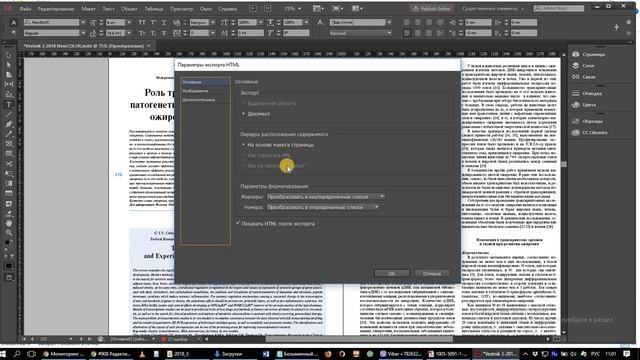
Task: Select the Scissors tool in the toolbox
Action: pyautogui.click(x=9, y=164)
